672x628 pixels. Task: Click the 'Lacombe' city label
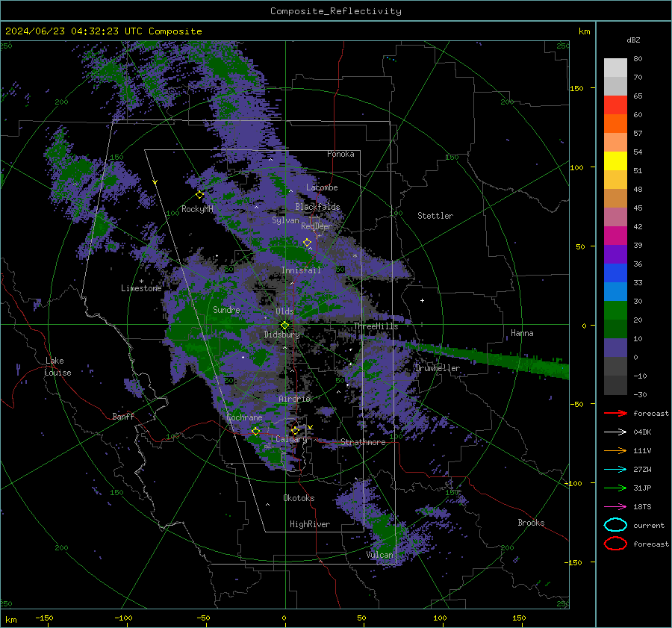pyautogui.click(x=322, y=187)
